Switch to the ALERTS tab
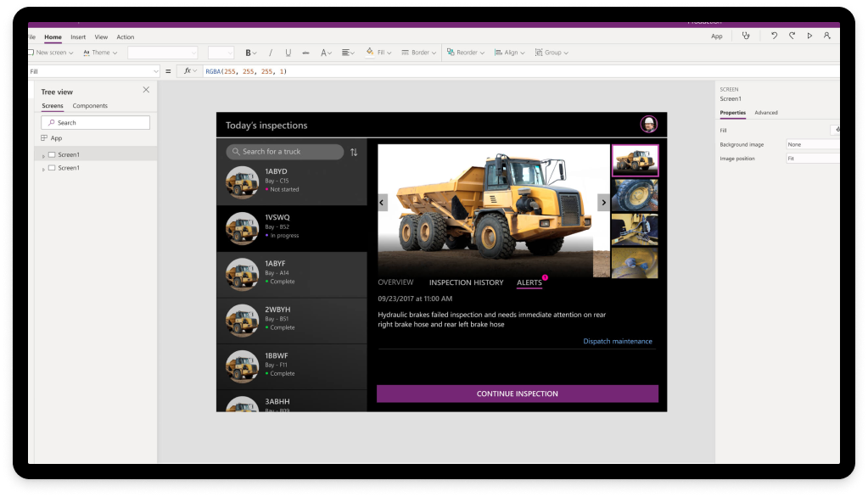This screenshot has width=868, height=497. [529, 282]
